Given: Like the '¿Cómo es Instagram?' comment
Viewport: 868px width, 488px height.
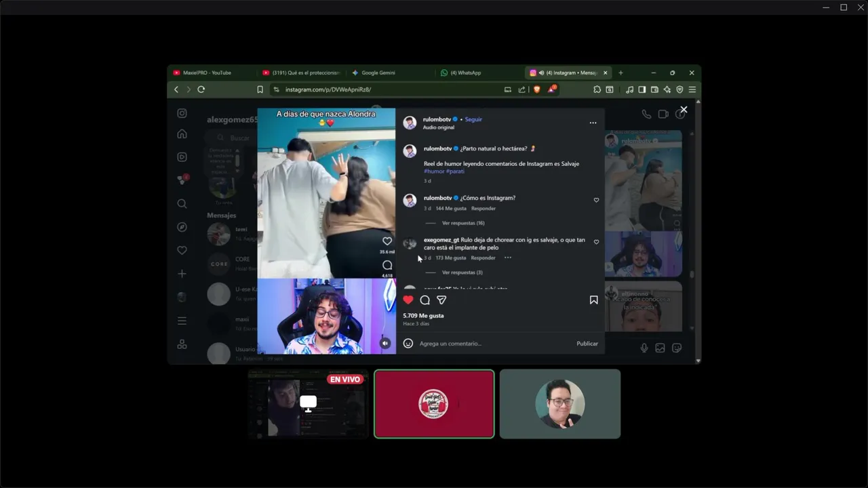Looking at the screenshot, I should click(x=596, y=200).
